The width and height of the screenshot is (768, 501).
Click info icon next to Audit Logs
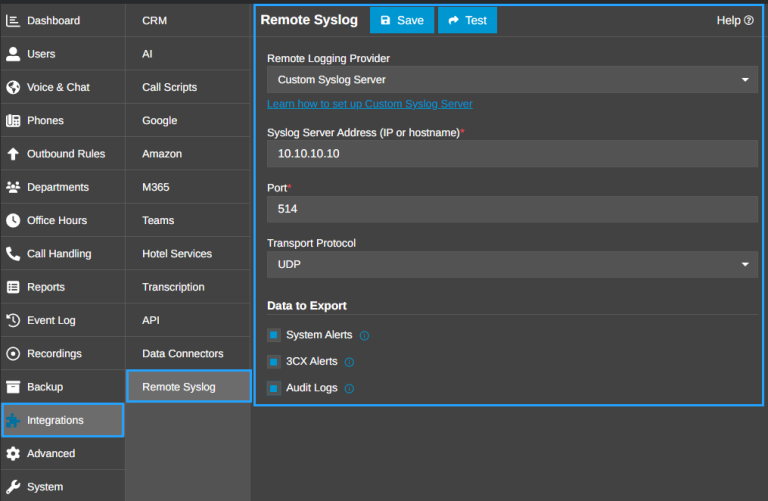pyautogui.click(x=349, y=388)
